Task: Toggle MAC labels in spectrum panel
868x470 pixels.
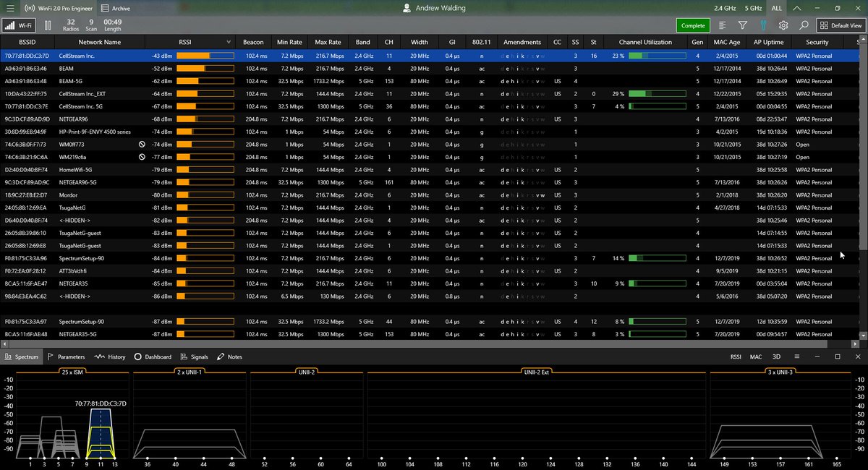Action: (756, 356)
